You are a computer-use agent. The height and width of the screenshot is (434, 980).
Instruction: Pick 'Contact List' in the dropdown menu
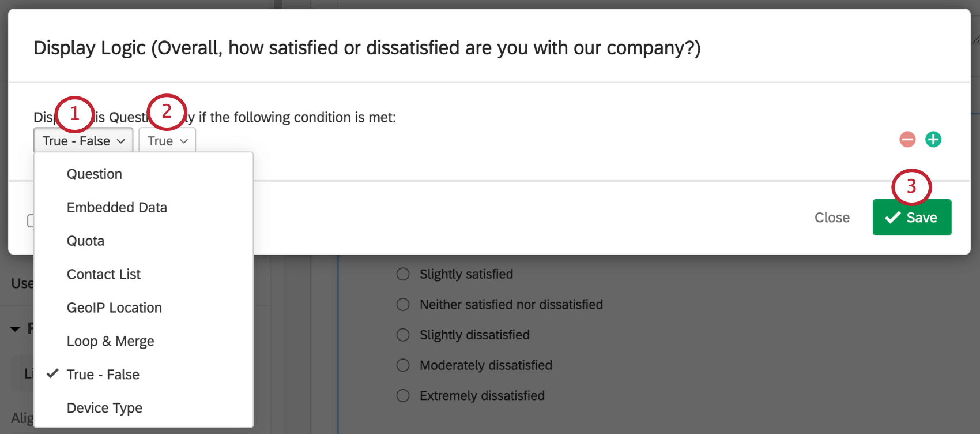[x=103, y=274]
